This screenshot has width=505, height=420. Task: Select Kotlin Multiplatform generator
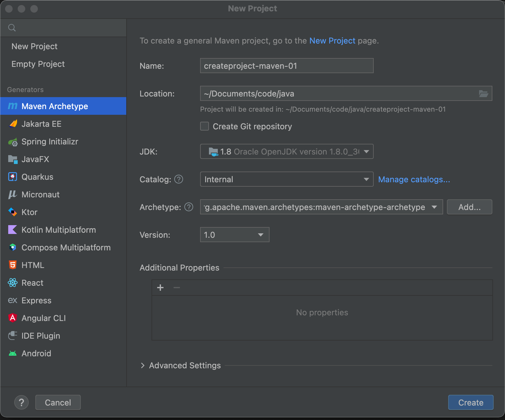click(58, 230)
